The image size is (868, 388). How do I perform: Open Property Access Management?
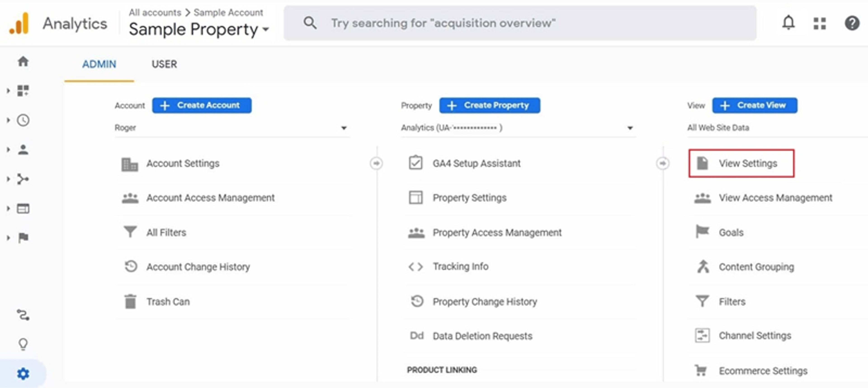click(497, 232)
